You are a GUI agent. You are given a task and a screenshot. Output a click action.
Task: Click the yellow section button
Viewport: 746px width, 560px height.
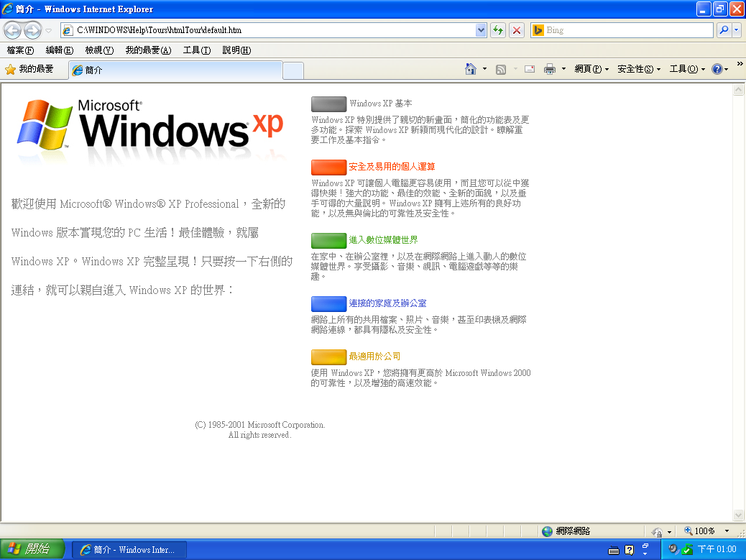(x=328, y=357)
